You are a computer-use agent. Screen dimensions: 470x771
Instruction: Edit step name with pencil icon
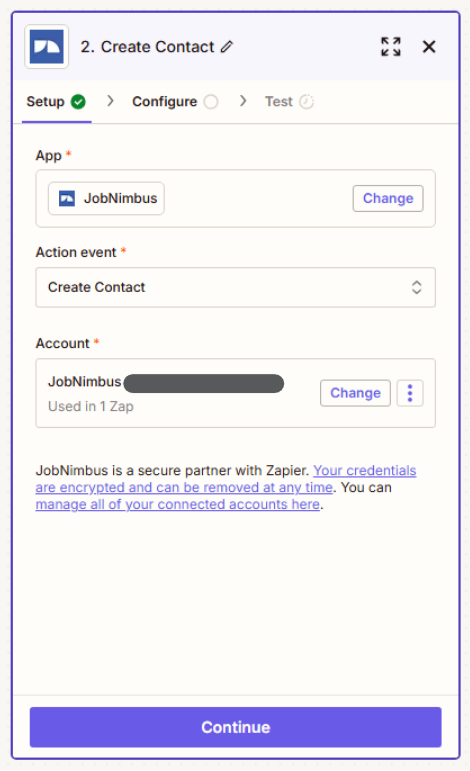[227, 47]
